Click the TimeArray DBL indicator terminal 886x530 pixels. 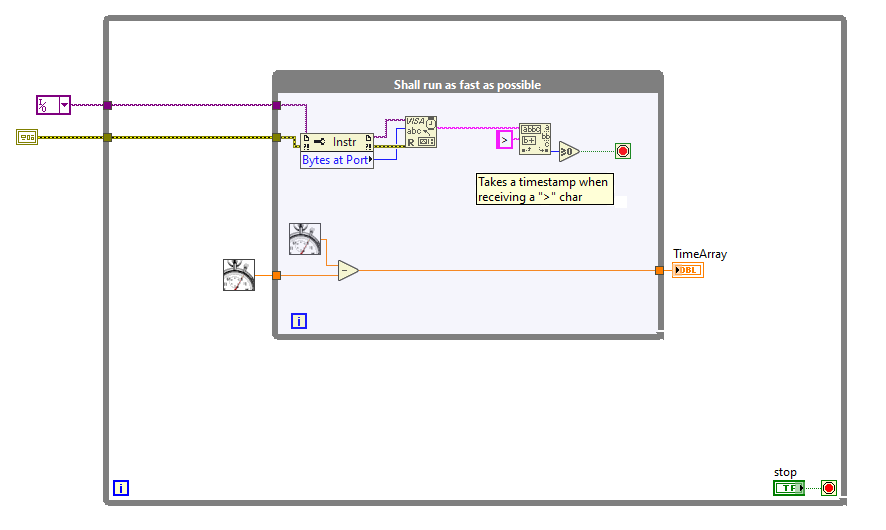click(x=688, y=270)
